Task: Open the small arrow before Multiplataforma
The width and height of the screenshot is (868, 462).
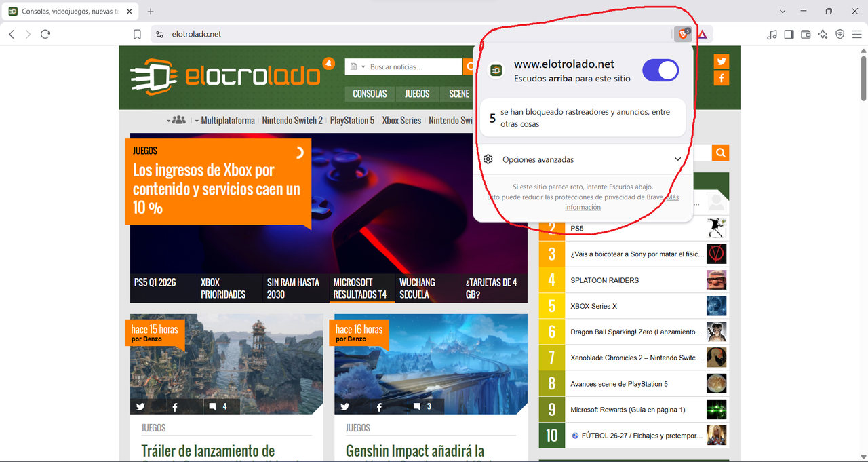Action: (197, 121)
